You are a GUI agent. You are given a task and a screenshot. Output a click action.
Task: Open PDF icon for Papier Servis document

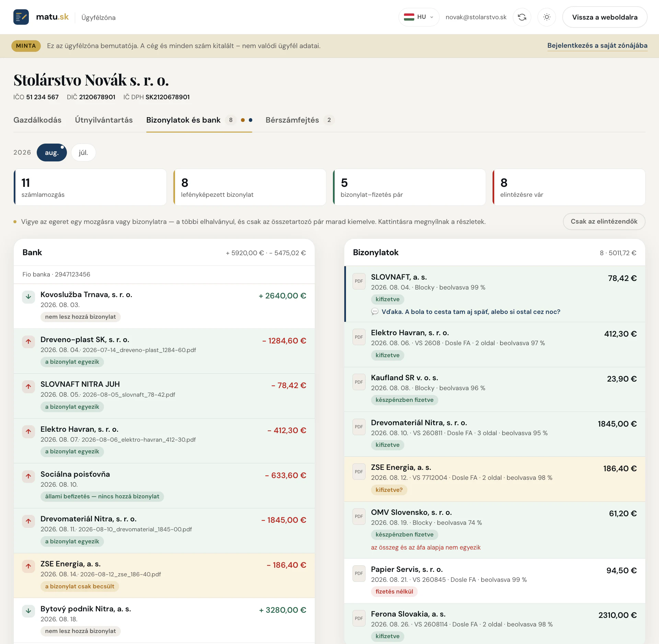click(x=359, y=574)
